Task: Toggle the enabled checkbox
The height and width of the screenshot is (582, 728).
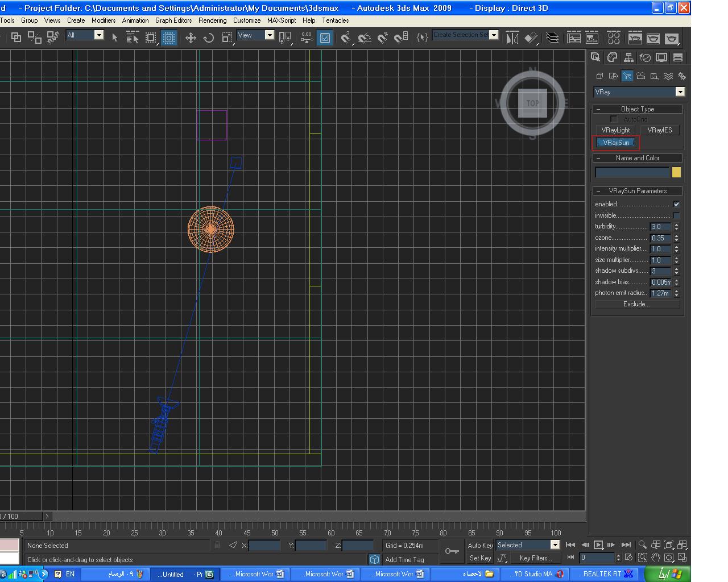Action: 676,204
